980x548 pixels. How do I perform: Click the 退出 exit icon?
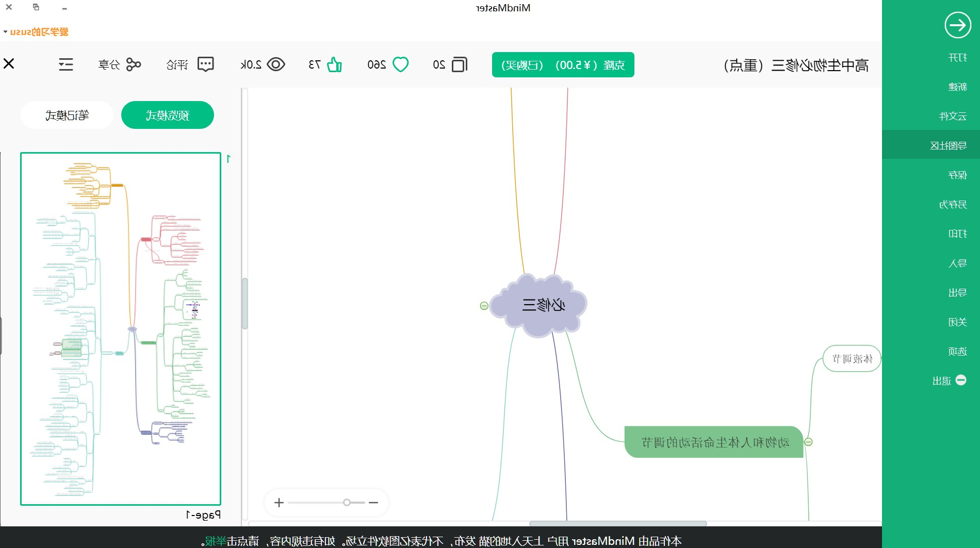point(961,380)
